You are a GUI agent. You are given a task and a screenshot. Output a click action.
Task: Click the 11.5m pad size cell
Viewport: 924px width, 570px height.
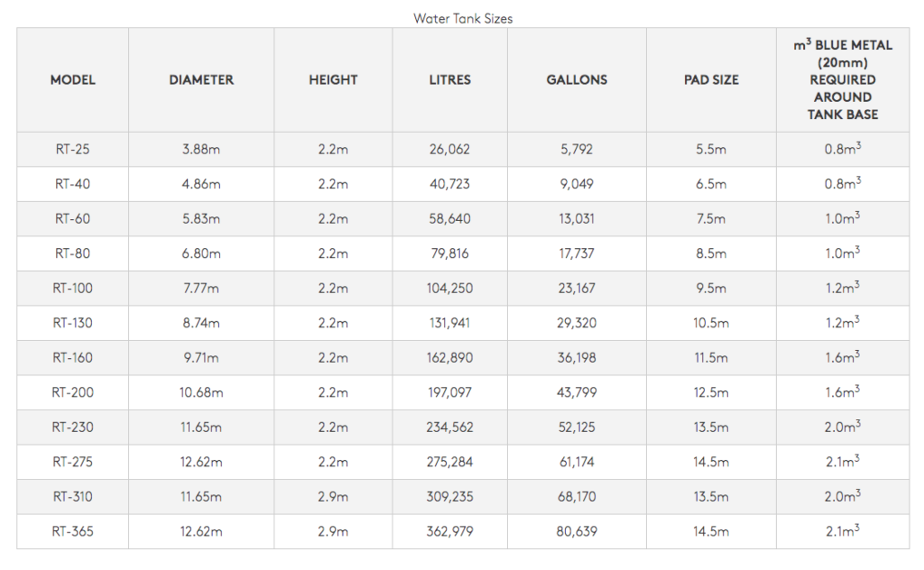[711, 358]
